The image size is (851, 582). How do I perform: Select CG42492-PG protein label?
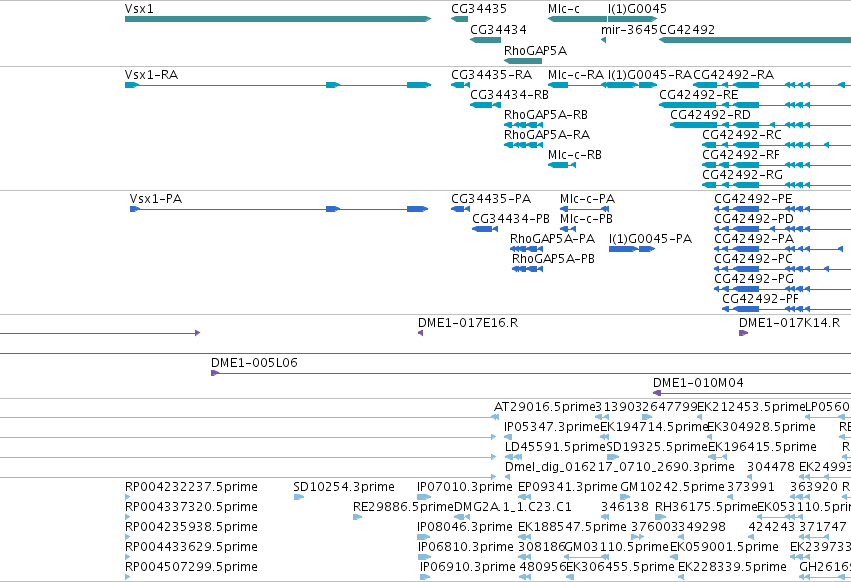[x=754, y=279]
